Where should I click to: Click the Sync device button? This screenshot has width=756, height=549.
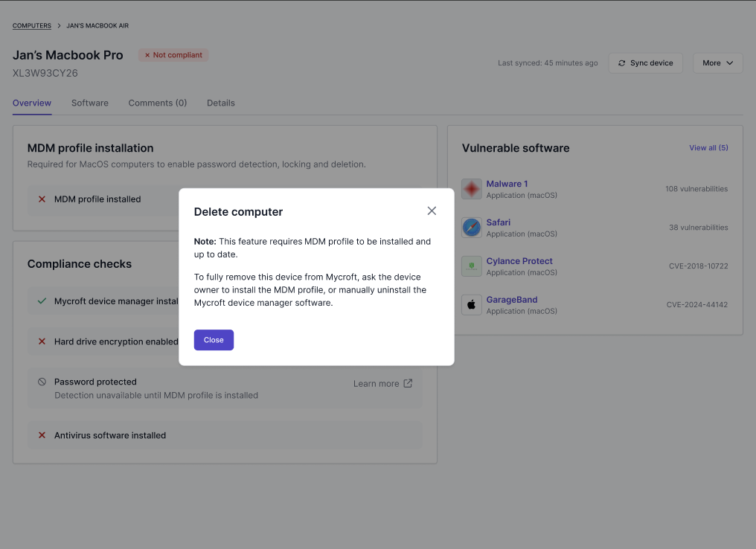(x=646, y=63)
